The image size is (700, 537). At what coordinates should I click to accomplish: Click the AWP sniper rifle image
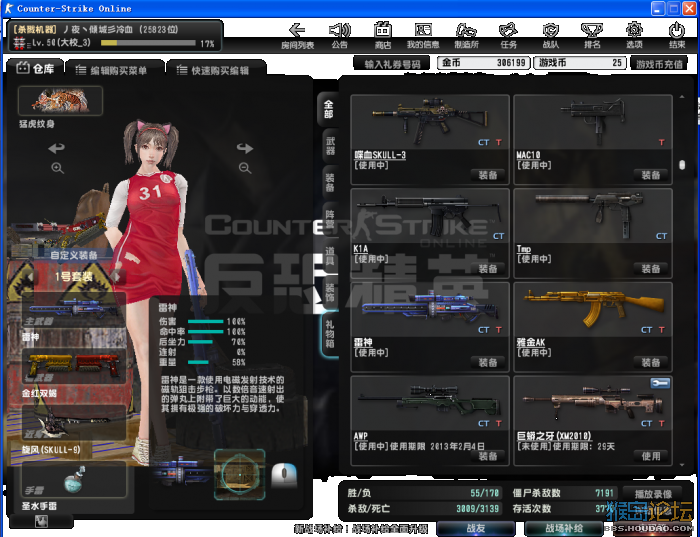[x=430, y=403]
